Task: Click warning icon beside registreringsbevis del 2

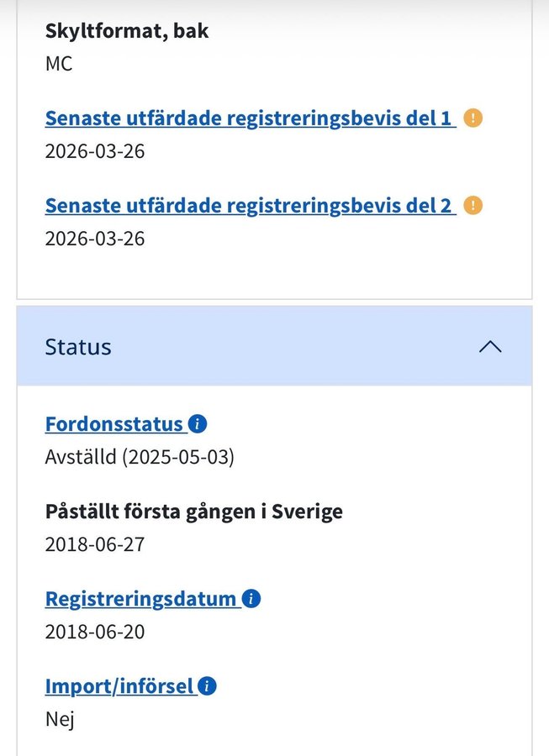Action: [x=473, y=205]
